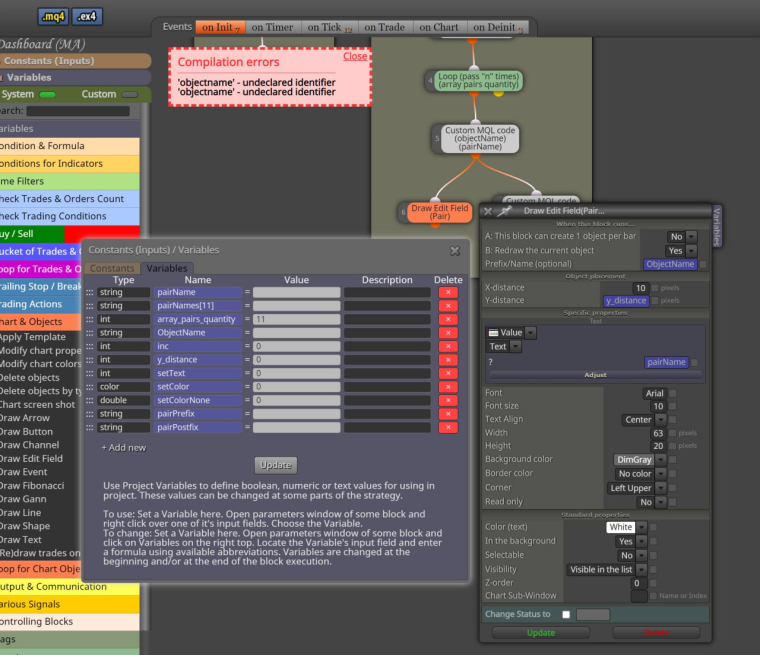Delete the setColorNone variable row
Image resolution: width=760 pixels, height=655 pixels.
(x=448, y=400)
